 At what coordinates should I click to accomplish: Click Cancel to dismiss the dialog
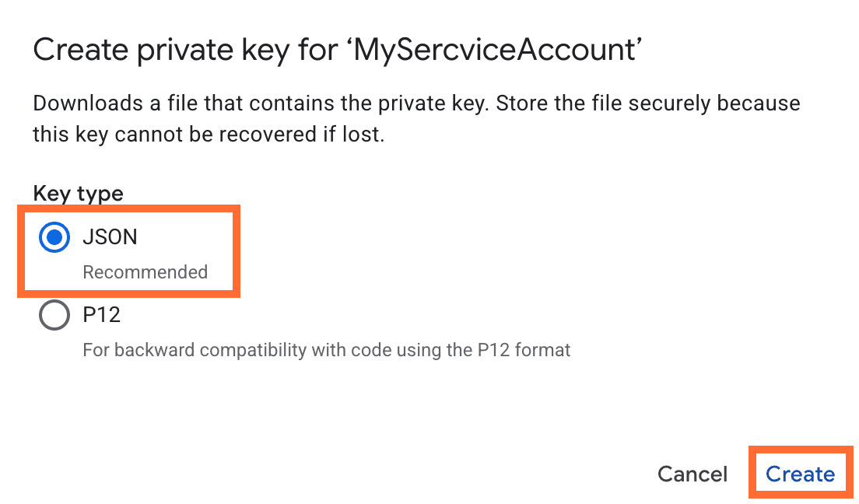[692, 474]
